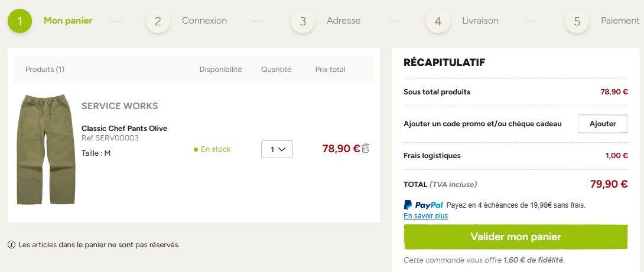Select step 2 circle for Connexion
The height and width of the screenshot is (272, 644).
[158, 21]
